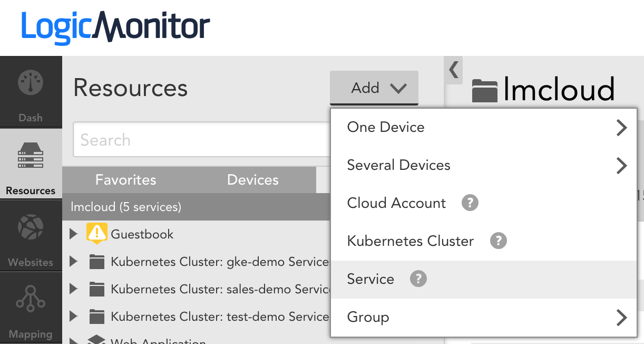Expand Kubernetes Cluster: gke-demo Services node
The image size is (644, 344).
click(74, 262)
